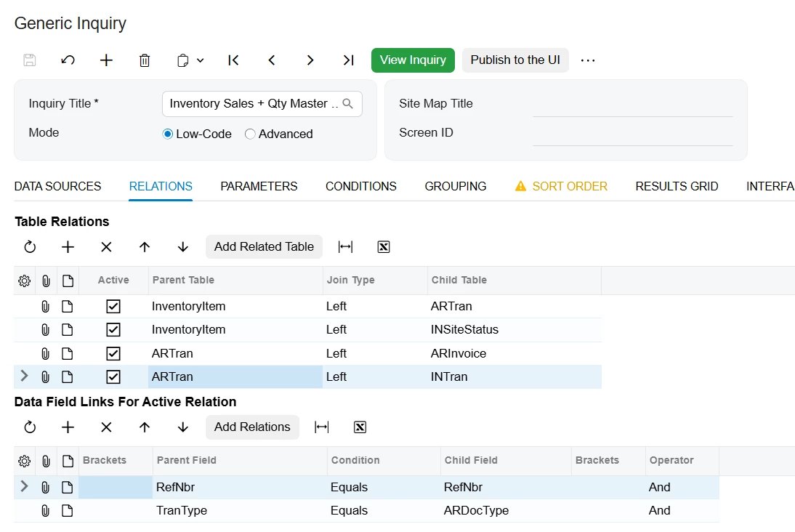Fit columns in the Table Relations grid
The image size is (795, 532).
point(345,247)
